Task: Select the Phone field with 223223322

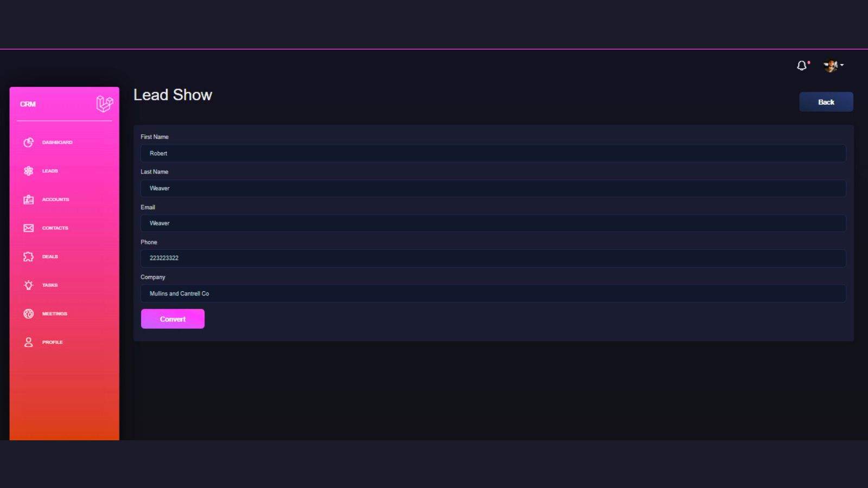Action: [x=493, y=258]
